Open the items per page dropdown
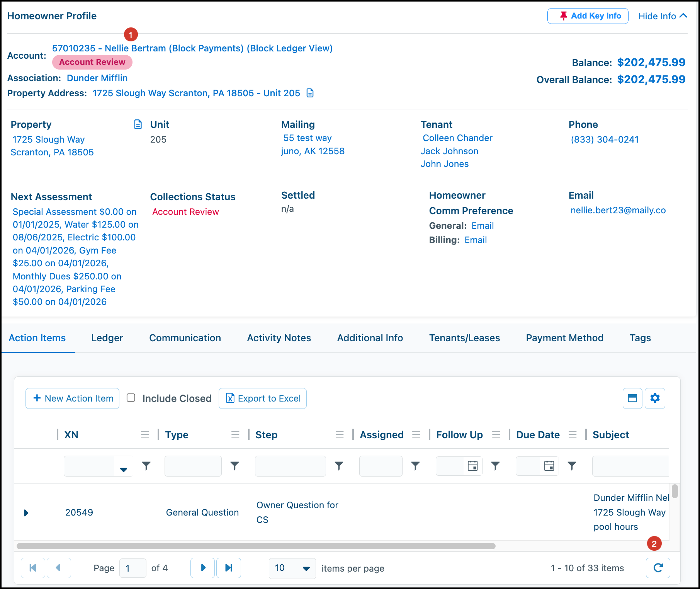The width and height of the screenshot is (700, 589). click(292, 568)
